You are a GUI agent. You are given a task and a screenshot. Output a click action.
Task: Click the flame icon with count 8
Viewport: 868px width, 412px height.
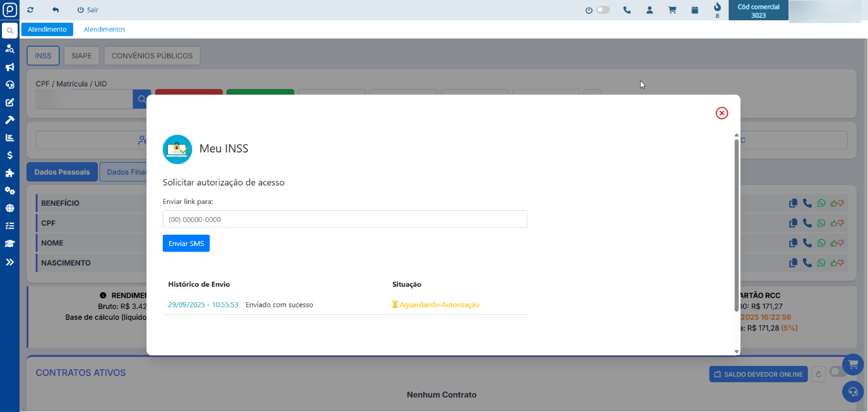[717, 8]
